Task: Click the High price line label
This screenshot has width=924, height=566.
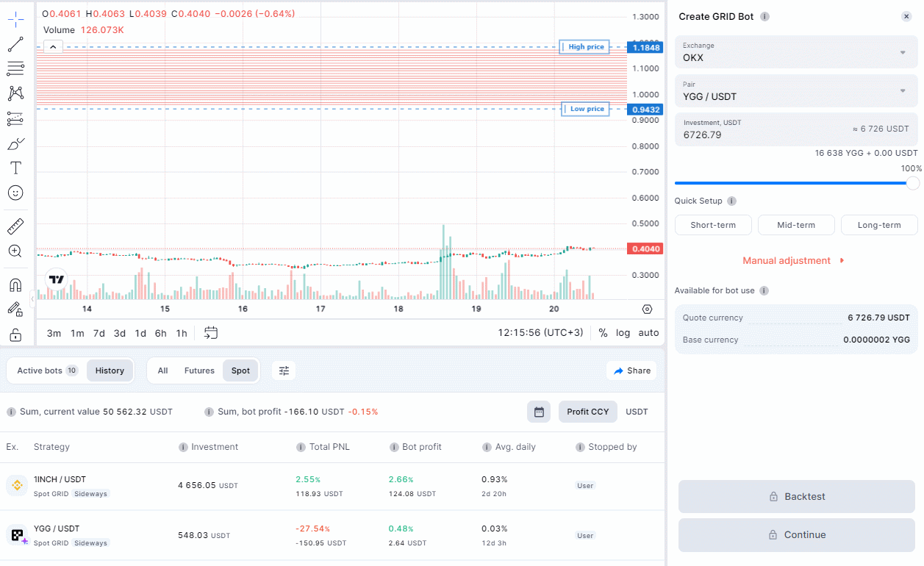Action: coord(584,47)
